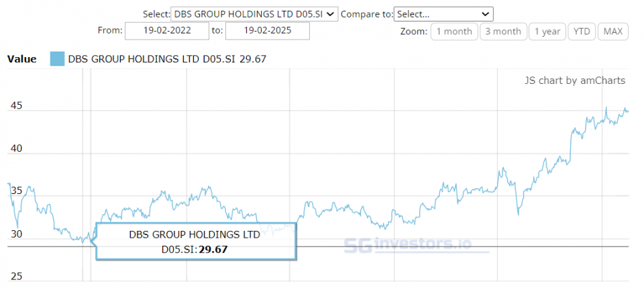Viewport: 644px width, 288px height.
Task: Select the YTD zoom button
Action: pos(582,32)
